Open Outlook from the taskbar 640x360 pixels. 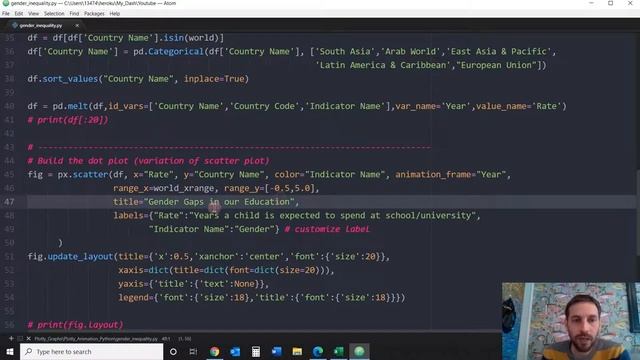(235, 351)
